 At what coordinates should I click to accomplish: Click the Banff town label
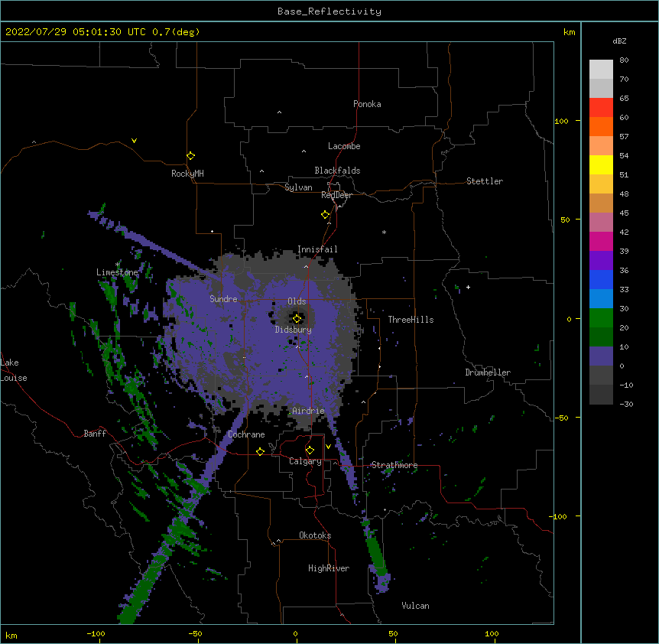point(95,434)
